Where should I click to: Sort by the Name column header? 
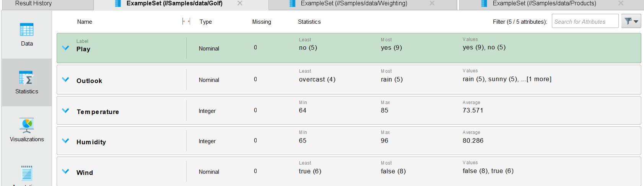85,22
